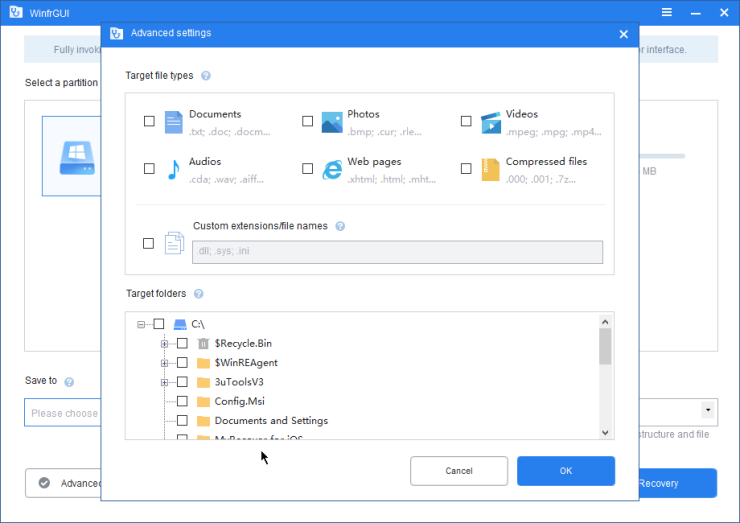
Task: Select the Config.Msi folder name
Action: 240,401
